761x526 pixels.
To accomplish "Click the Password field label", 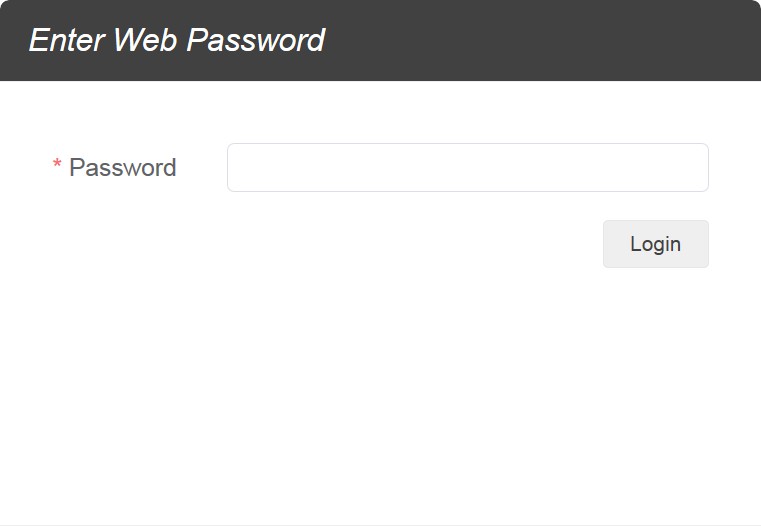I will point(122,168).
